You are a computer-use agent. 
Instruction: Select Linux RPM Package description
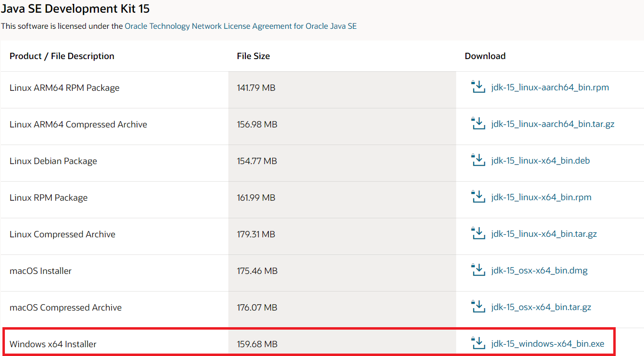point(49,198)
